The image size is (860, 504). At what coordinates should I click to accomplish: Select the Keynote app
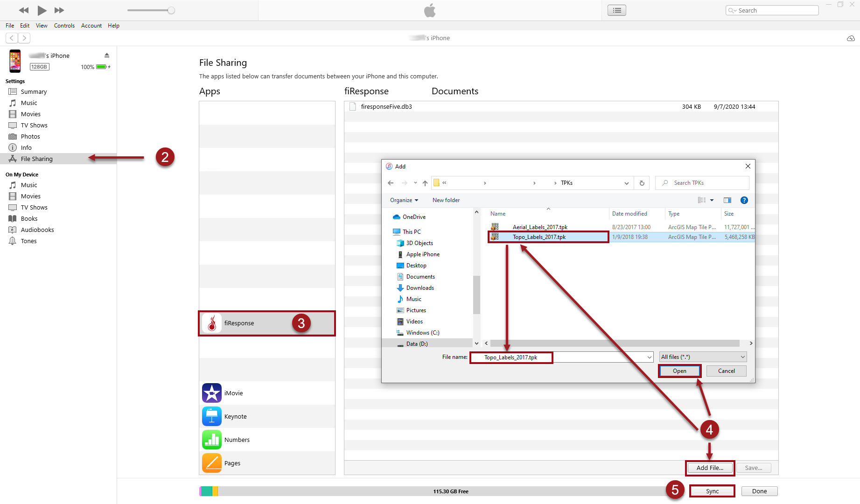[x=267, y=416]
